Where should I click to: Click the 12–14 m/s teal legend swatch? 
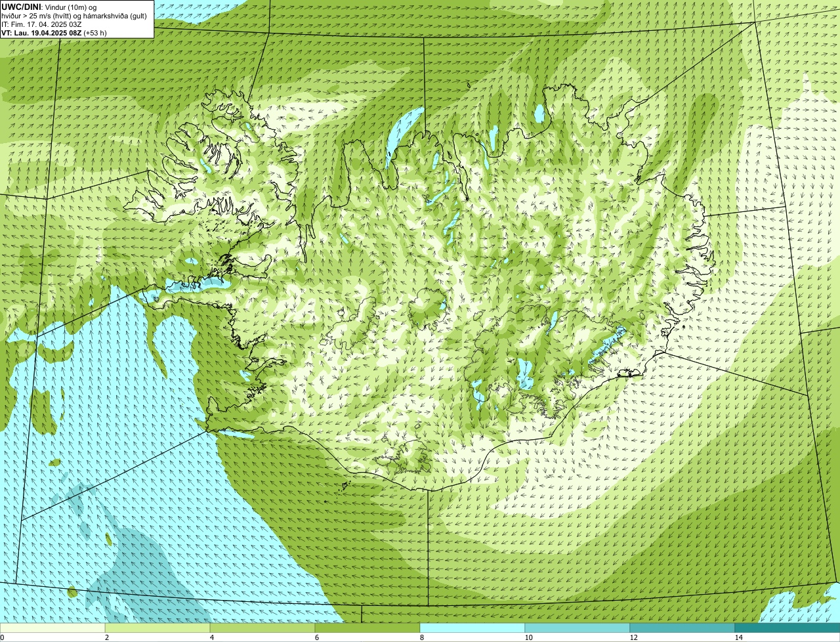click(682, 628)
